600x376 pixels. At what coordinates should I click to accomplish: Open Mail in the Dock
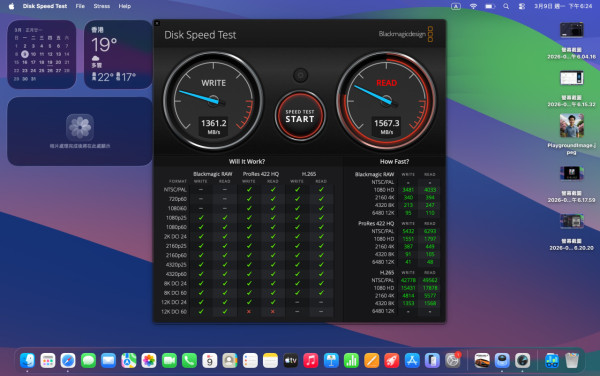click(109, 360)
